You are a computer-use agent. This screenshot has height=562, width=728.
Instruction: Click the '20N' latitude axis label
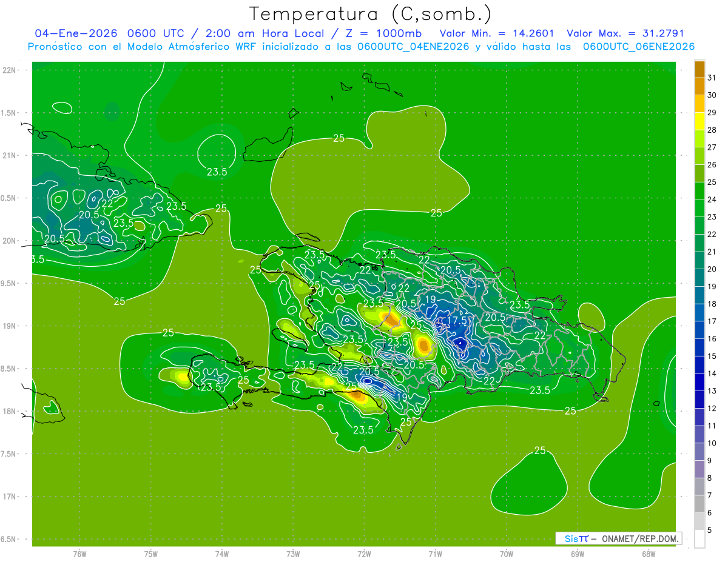coord(10,241)
